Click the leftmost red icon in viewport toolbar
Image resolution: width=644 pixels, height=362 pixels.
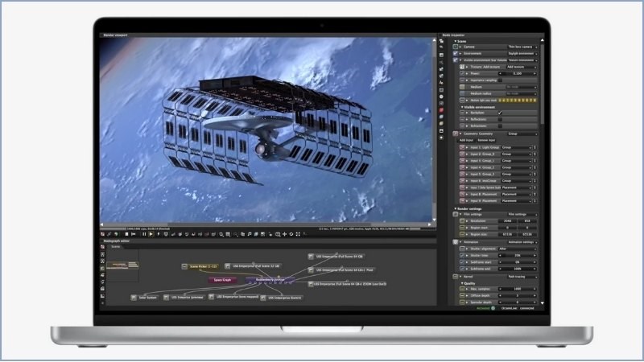(103, 234)
